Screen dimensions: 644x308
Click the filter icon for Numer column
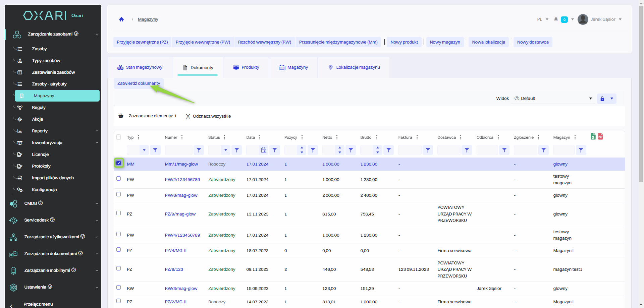pyautogui.click(x=199, y=150)
